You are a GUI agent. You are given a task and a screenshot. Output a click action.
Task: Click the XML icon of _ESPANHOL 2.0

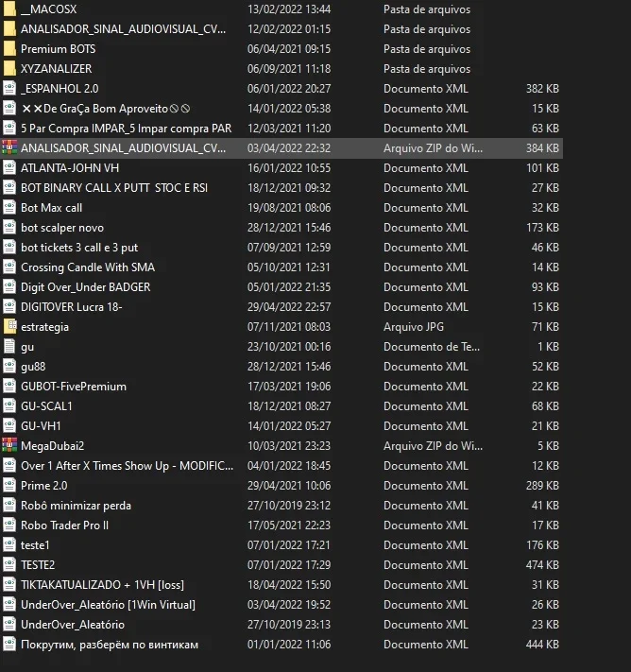pos(9,88)
